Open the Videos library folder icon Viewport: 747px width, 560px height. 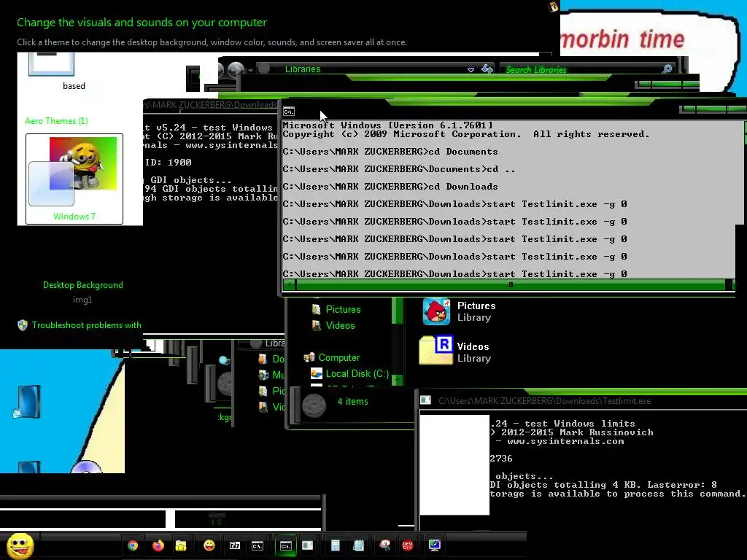point(436,351)
